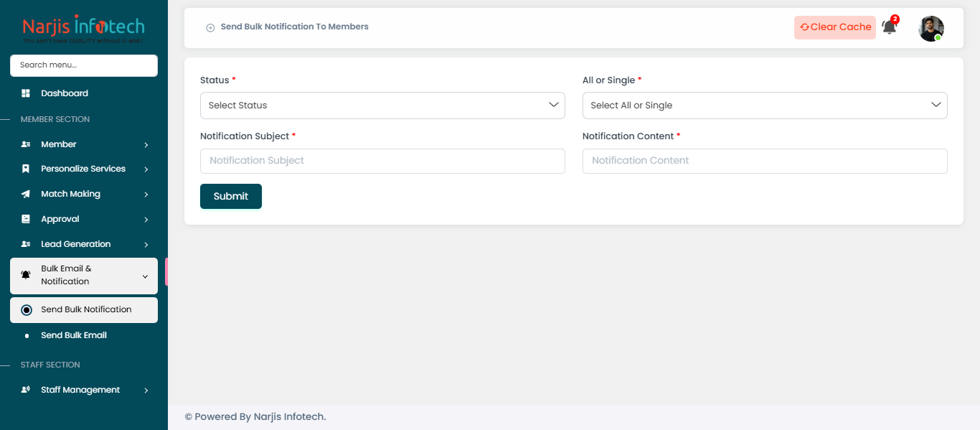
Task: Open the user profile avatar
Action: click(x=931, y=28)
